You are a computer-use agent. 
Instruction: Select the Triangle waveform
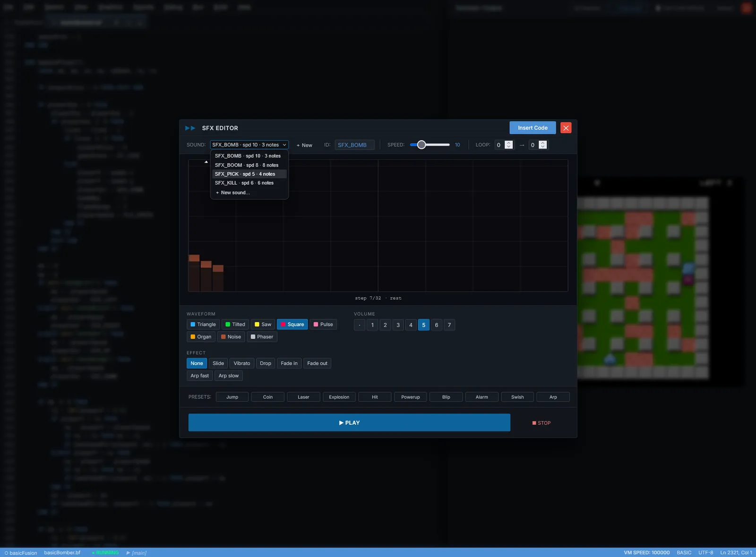pos(203,325)
